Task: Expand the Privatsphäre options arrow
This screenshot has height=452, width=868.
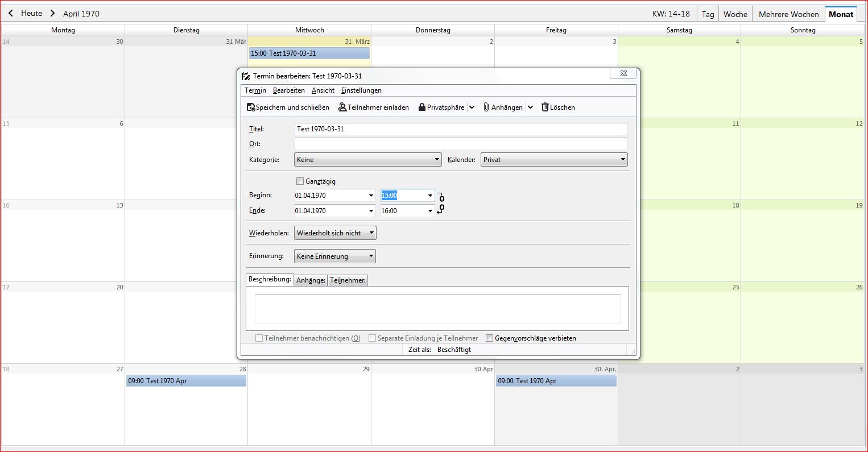Action: [x=472, y=107]
